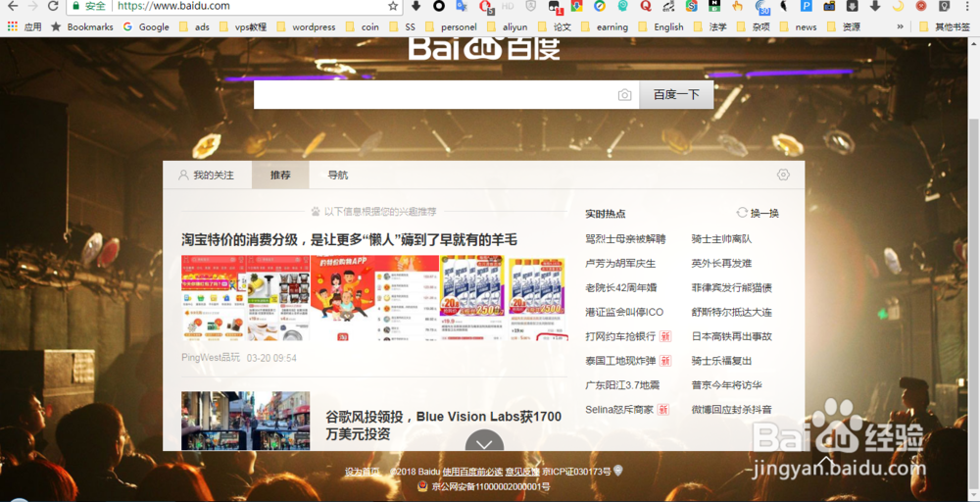Click the grey shield extension icon
980x502 pixels.
point(530,6)
